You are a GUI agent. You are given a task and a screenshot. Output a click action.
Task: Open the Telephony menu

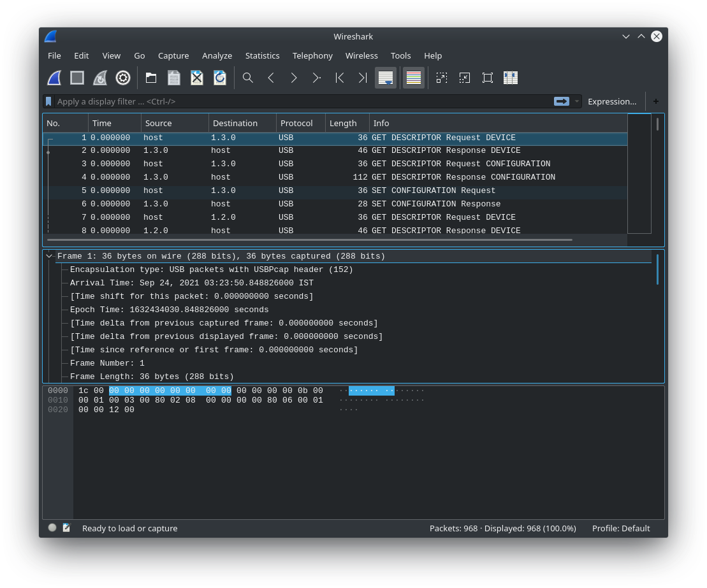click(x=312, y=55)
